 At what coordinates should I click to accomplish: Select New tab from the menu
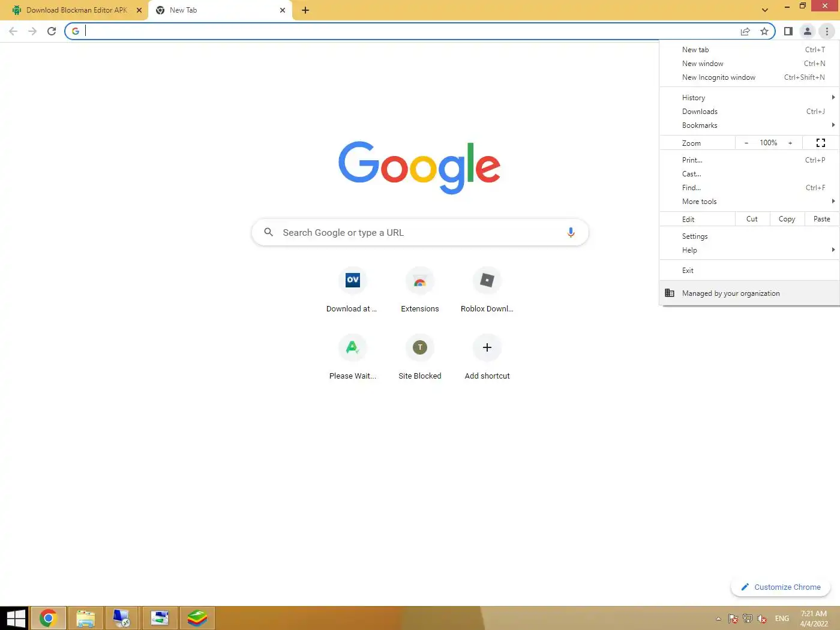pos(749,50)
